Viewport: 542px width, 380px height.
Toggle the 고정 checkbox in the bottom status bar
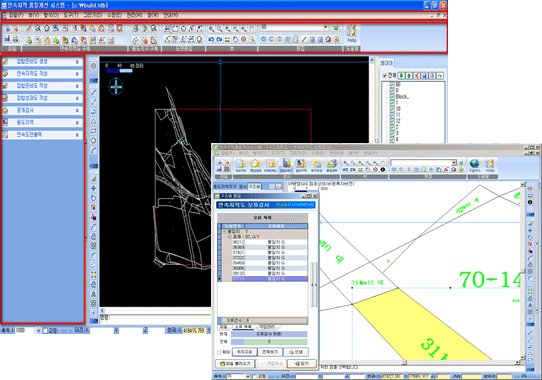tap(45, 331)
